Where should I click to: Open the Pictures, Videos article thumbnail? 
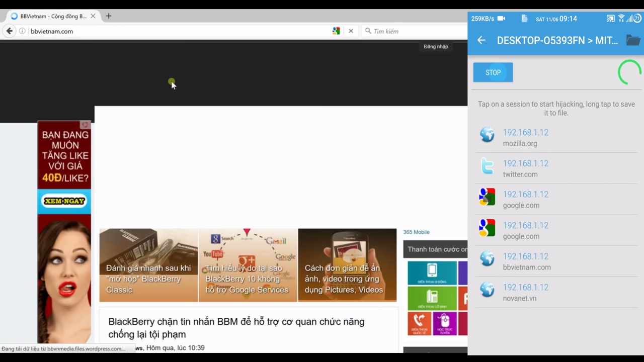click(x=347, y=265)
